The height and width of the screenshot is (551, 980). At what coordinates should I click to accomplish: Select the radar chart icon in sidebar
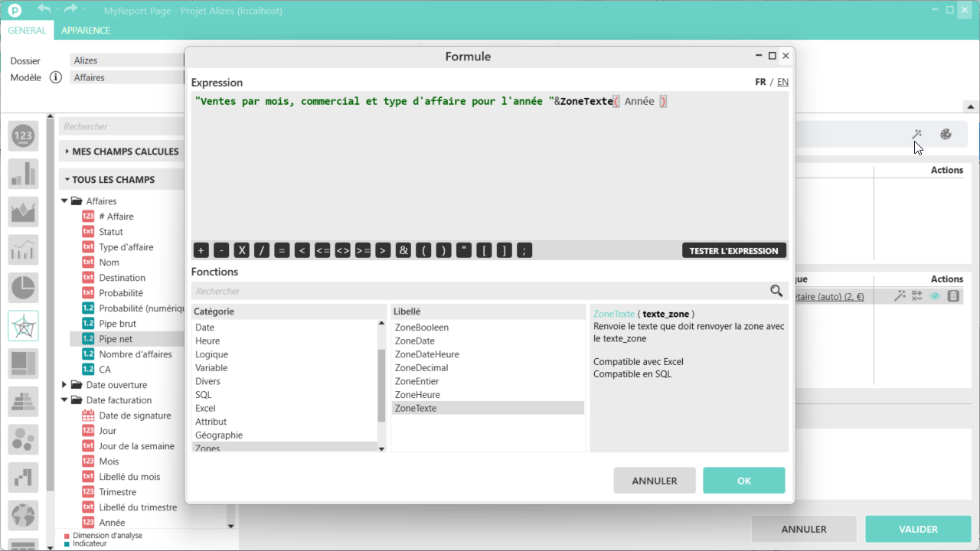click(x=23, y=326)
